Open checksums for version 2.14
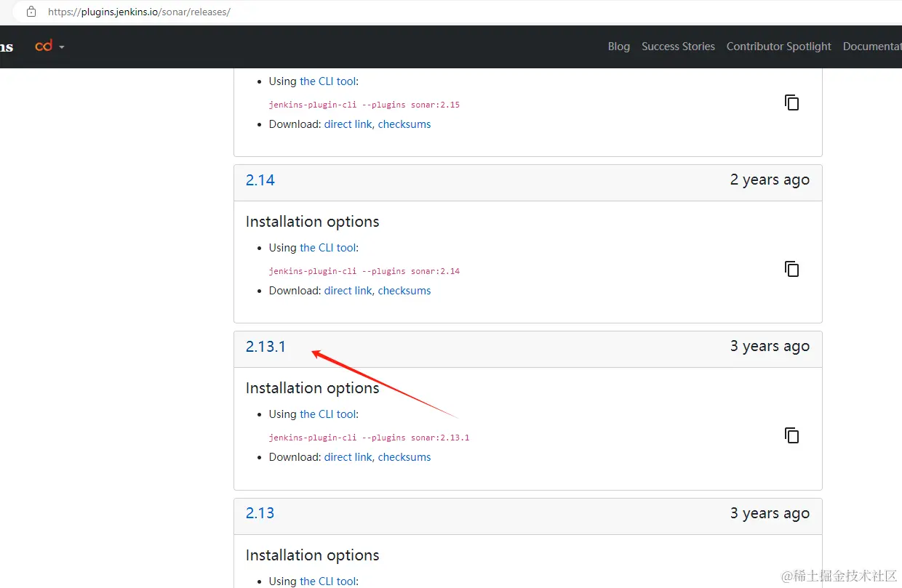 [x=404, y=291]
